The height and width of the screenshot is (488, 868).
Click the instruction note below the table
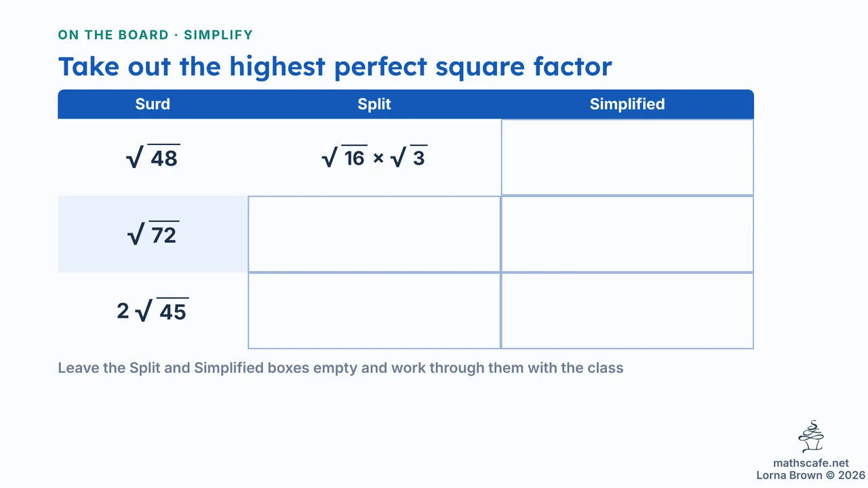coord(340,369)
